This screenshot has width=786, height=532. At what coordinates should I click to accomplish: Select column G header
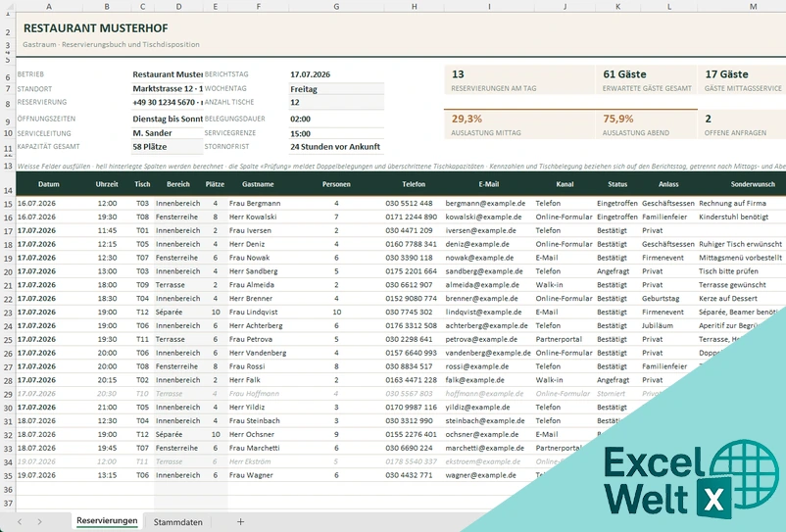click(x=336, y=7)
